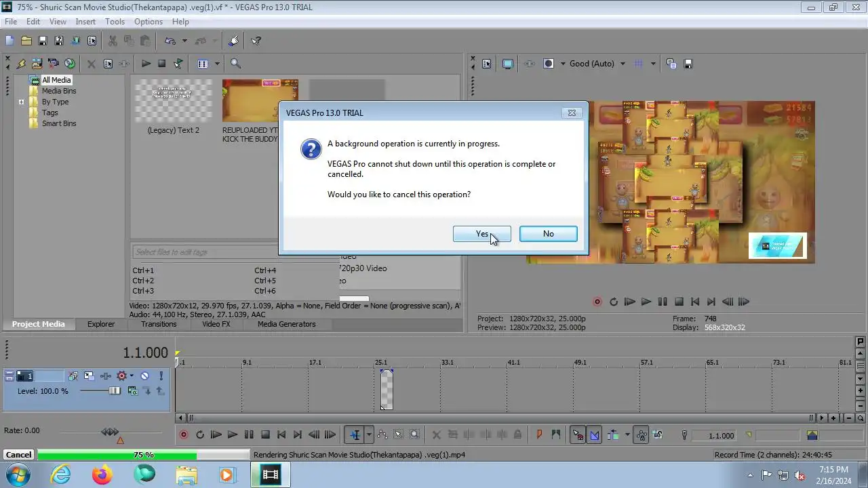Select the Envelope Edit tool
868x488 pixels.
click(382, 435)
